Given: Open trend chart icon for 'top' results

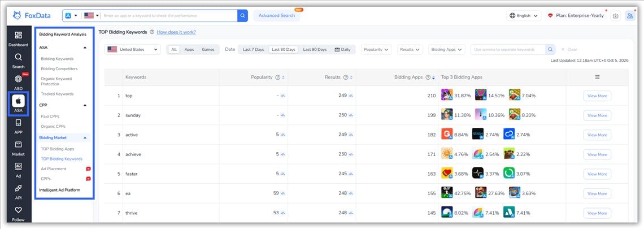Looking at the screenshot, I should (351, 96).
